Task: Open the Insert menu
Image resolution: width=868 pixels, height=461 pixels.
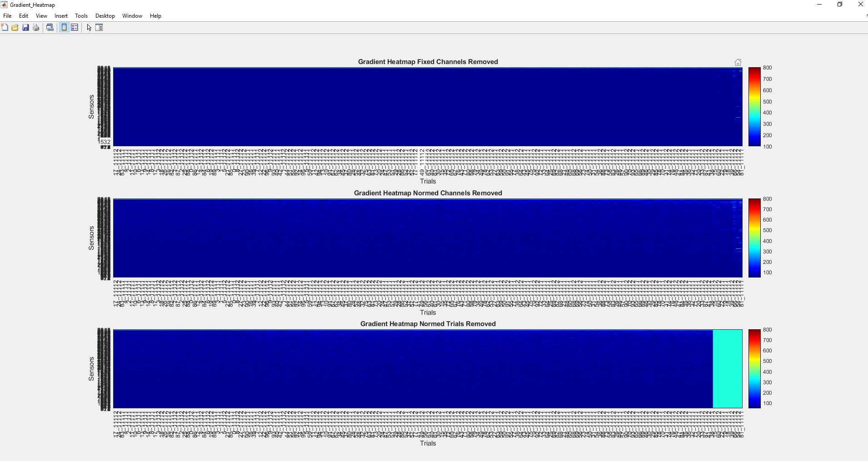Action: point(61,16)
